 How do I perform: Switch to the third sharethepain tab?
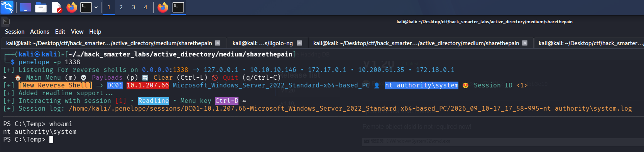pos(416,43)
